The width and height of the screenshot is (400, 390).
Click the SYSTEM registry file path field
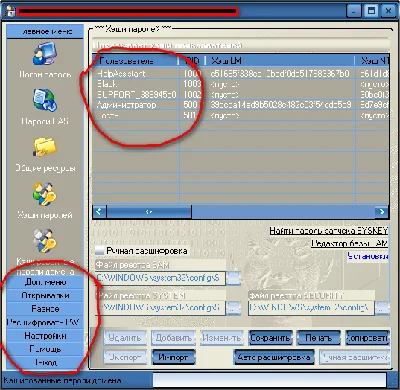pyautogui.click(x=160, y=308)
